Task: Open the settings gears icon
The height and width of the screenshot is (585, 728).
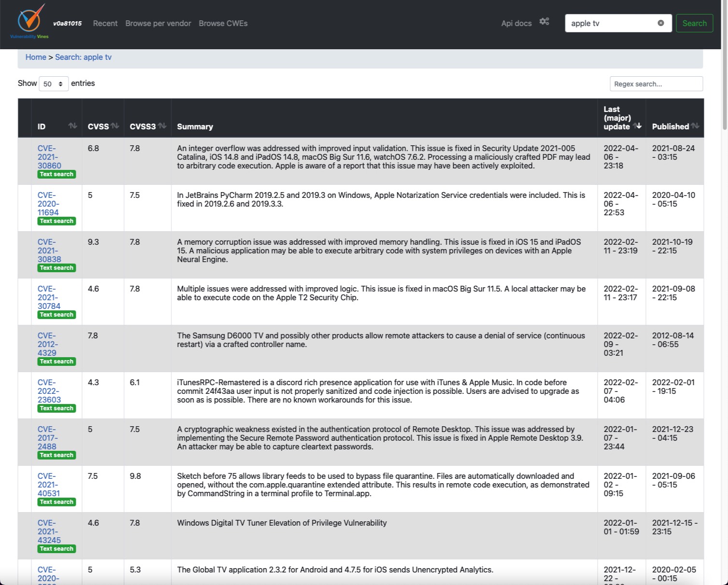Action: [544, 22]
